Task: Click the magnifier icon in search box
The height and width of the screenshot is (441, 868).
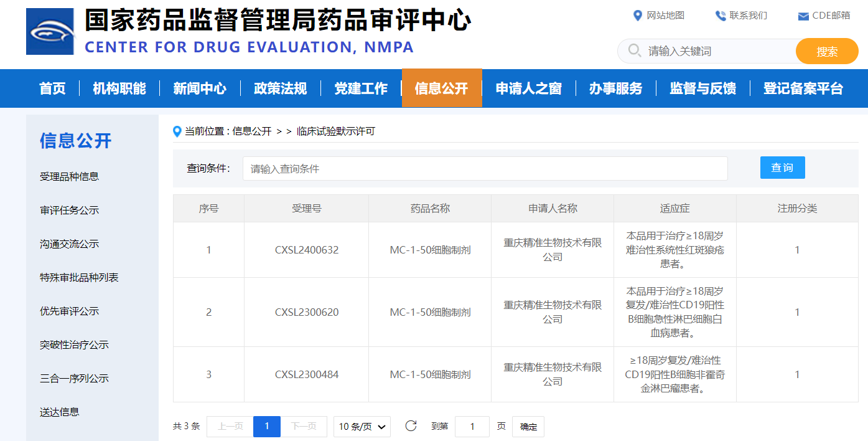Action: tap(635, 50)
